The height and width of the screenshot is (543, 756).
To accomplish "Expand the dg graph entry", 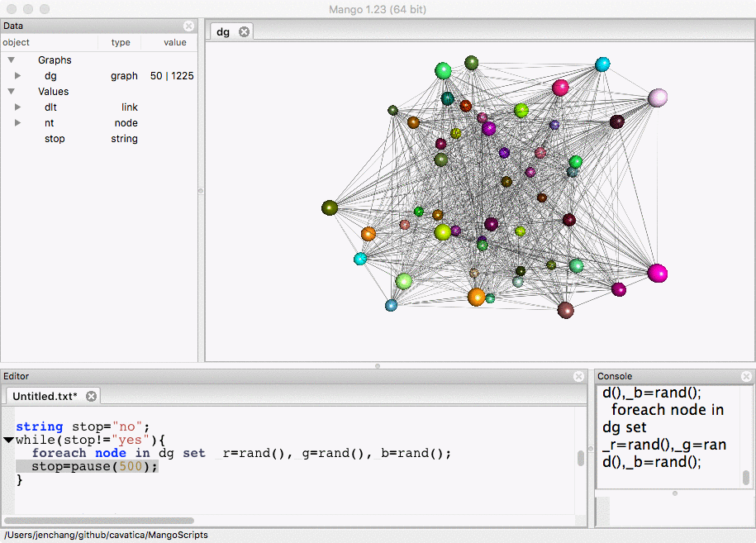I will click(17, 76).
